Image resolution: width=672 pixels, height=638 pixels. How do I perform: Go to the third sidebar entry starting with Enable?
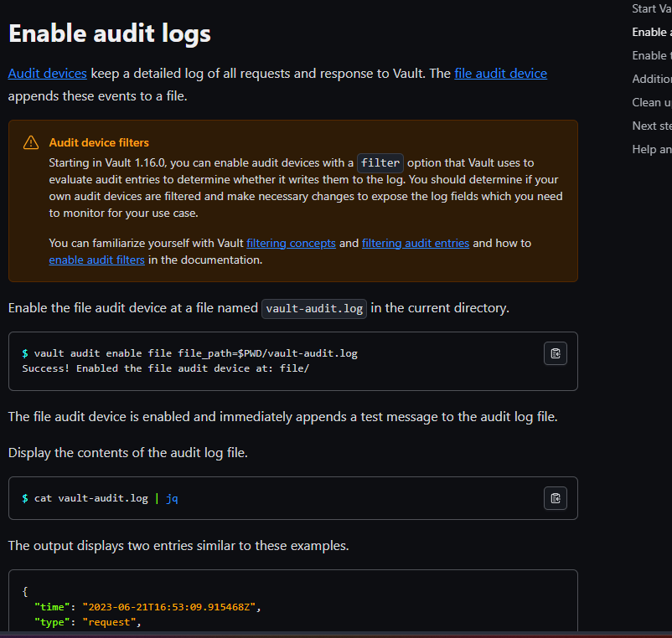point(651,55)
